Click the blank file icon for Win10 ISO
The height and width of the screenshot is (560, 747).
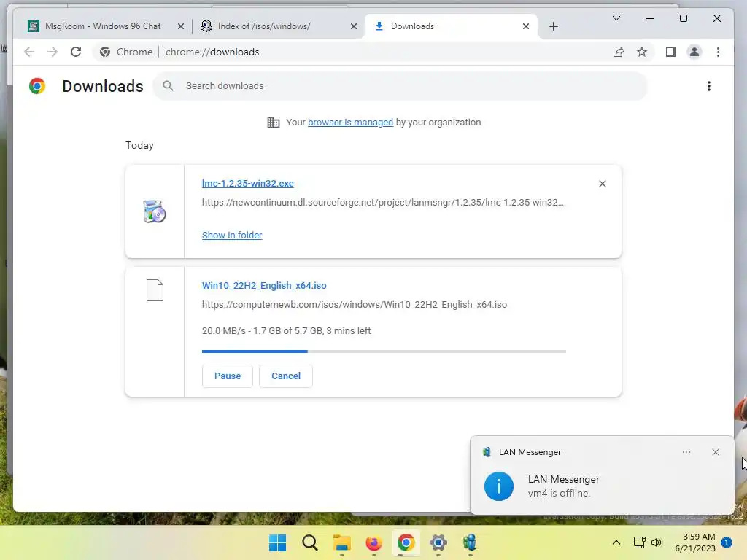click(155, 290)
